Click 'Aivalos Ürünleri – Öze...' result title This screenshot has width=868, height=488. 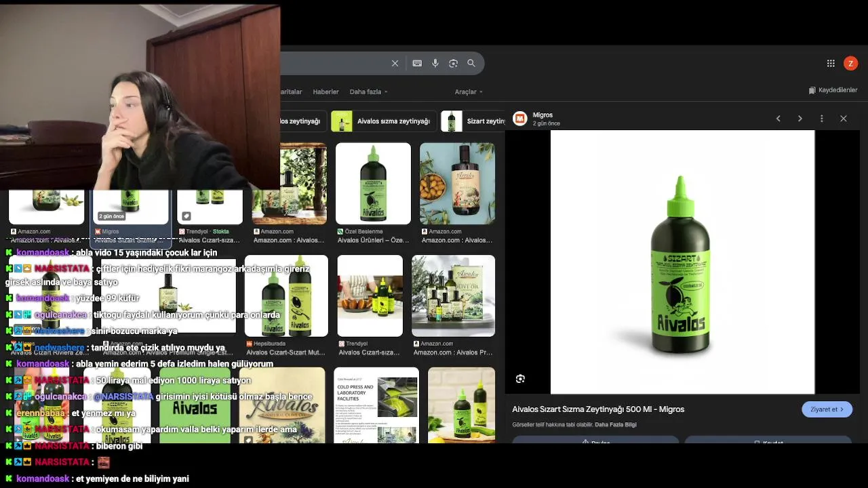tap(374, 240)
